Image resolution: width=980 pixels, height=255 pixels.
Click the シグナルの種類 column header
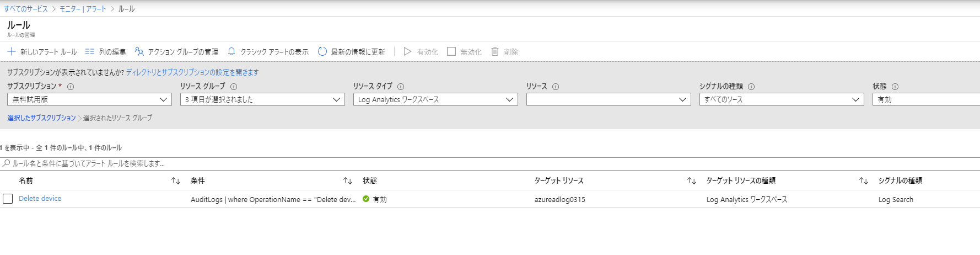tap(900, 181)
